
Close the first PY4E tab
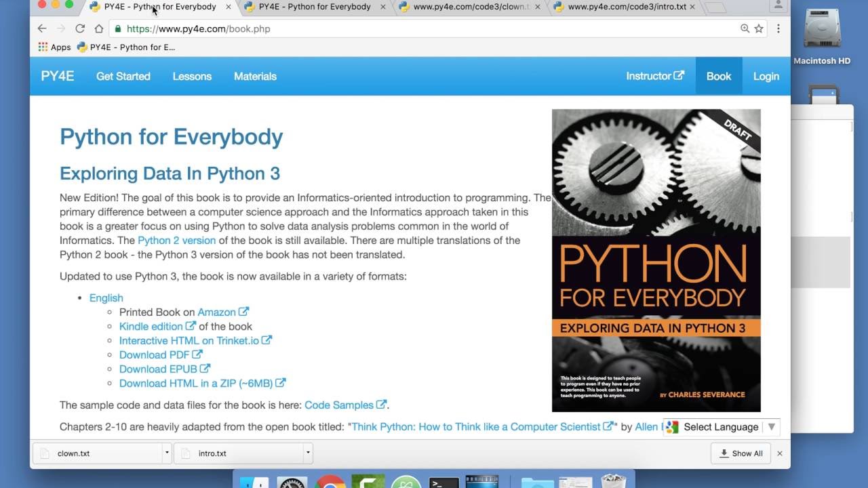[229, 7]
